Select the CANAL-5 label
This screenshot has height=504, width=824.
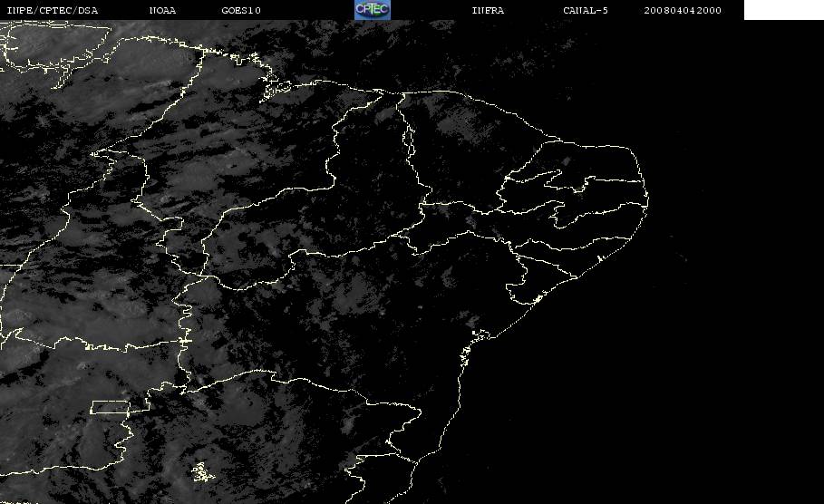[586, 11]
